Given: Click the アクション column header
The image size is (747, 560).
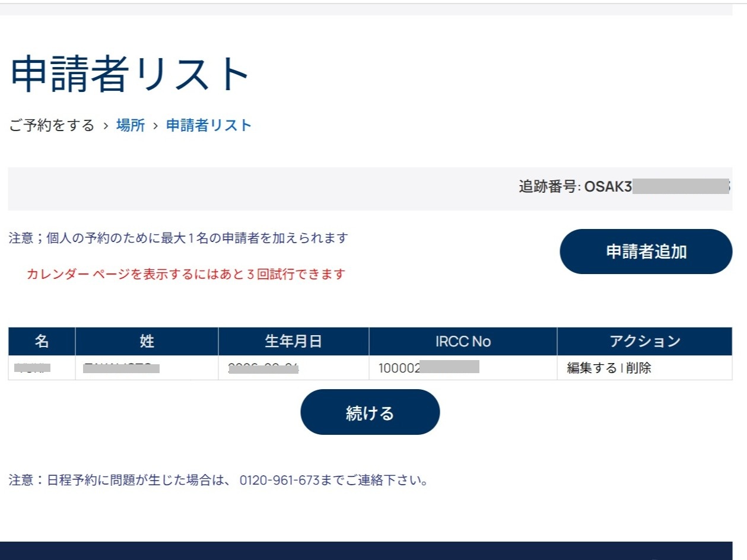Looking at the screenshot, I should [x=644, y=341].
